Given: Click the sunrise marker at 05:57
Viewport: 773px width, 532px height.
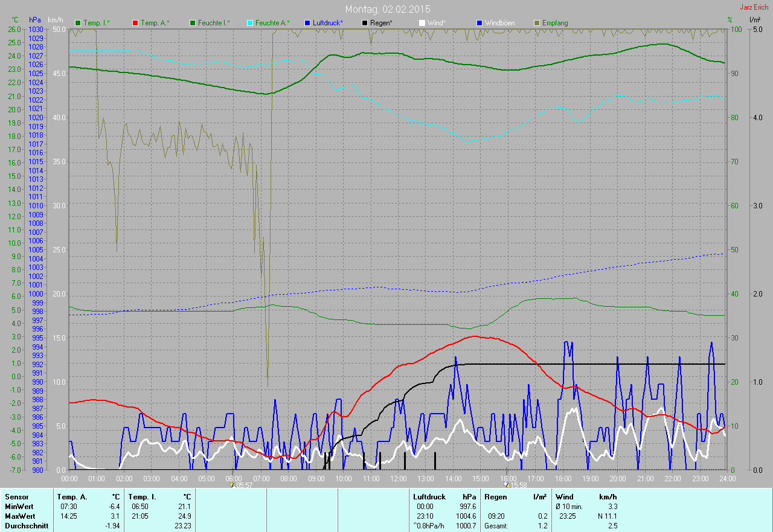Looking at the screenshot, I should (232, 484).
